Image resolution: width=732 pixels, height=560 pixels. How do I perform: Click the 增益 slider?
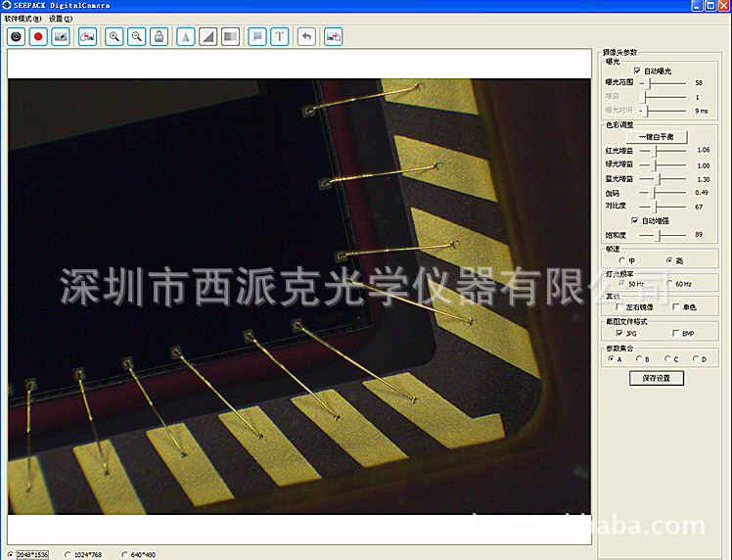click(663, 97)
